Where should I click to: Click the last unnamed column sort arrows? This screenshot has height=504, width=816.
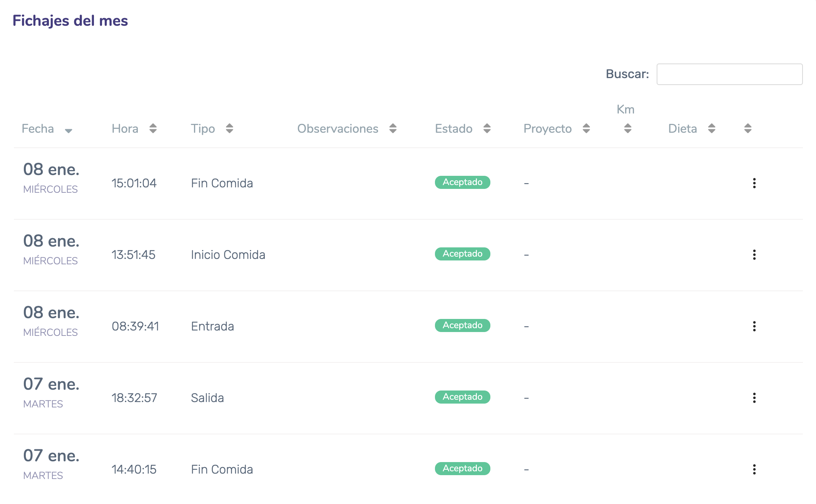click(x=747, y=129)
